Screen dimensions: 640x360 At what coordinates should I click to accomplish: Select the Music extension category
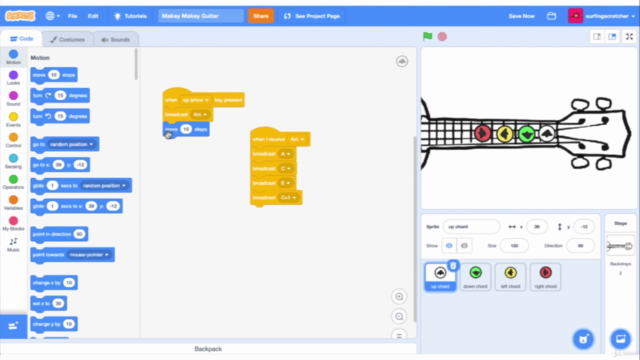click(13, 244)
